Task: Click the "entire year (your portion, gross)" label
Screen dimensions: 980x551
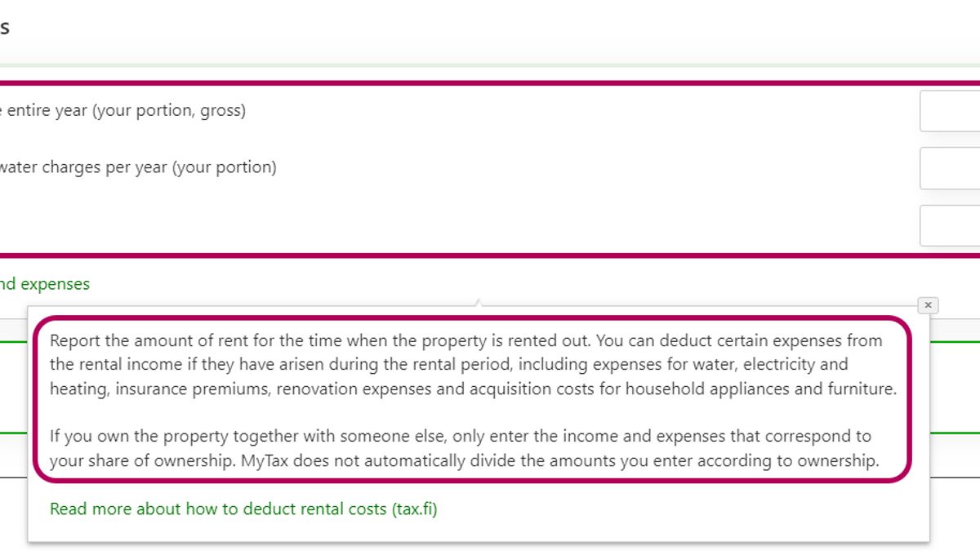Action: click(122, 111)
